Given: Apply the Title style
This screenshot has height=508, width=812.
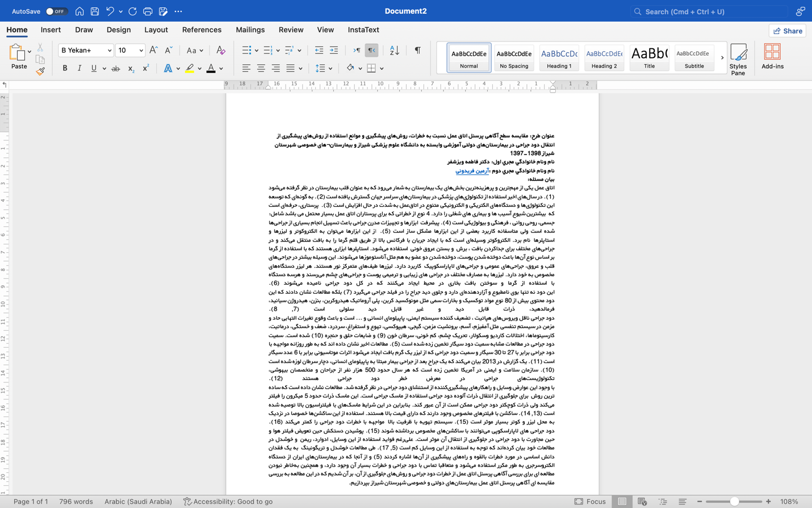Looking at the screenshot, I should tap(649, 57).
